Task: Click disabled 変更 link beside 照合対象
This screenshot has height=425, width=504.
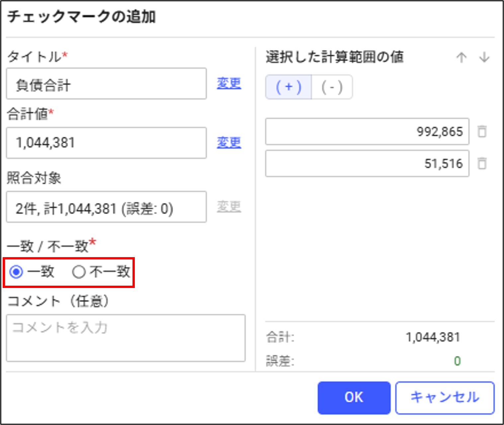Action: [x=229, y=207]
